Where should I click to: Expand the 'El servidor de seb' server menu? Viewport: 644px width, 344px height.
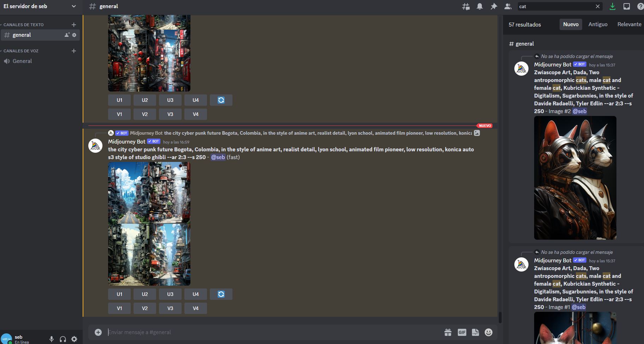coord(73,6)
